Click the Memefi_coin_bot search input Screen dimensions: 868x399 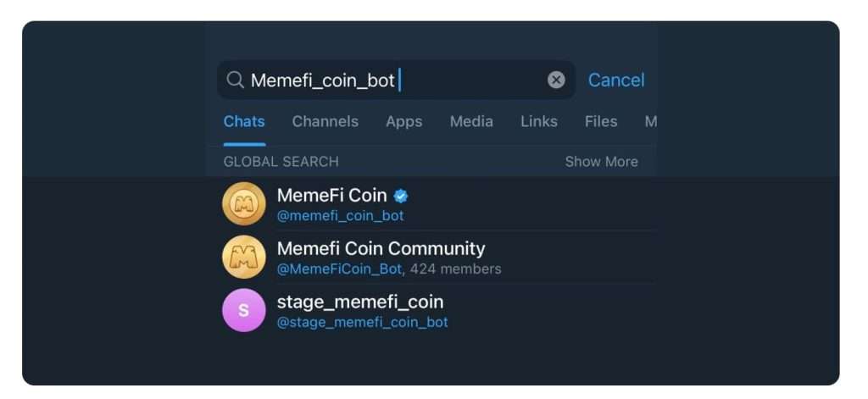coord(390,80)
